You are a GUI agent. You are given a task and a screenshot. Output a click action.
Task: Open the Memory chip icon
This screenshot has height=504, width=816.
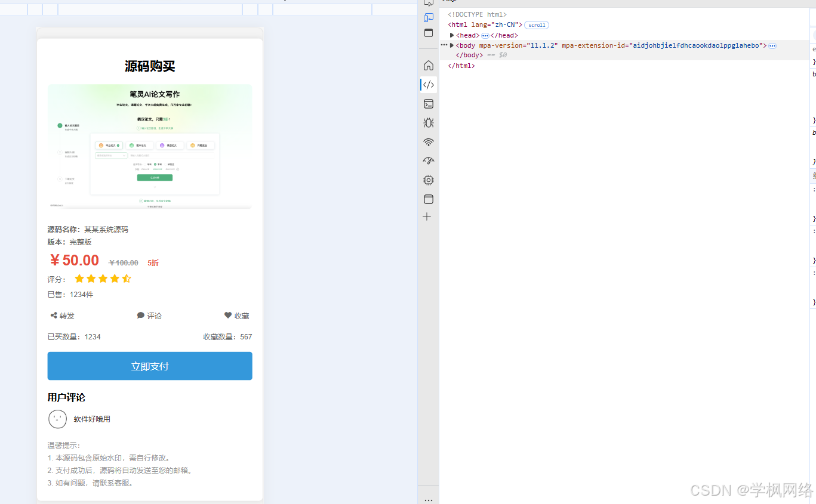429,180
